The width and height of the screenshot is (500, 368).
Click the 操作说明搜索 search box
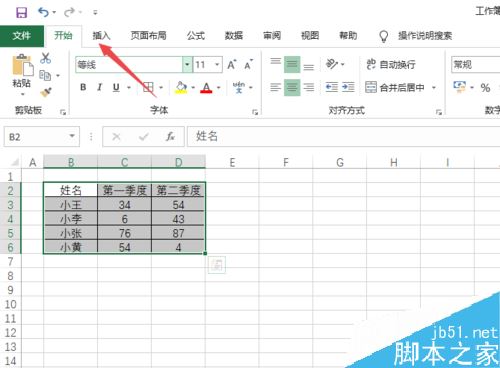[x=425, y=36]
